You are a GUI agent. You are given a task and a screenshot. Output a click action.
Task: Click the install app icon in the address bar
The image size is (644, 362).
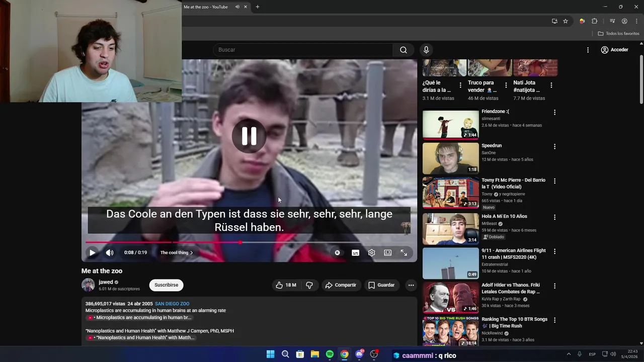pyautogui.click(x=554, y=21)
